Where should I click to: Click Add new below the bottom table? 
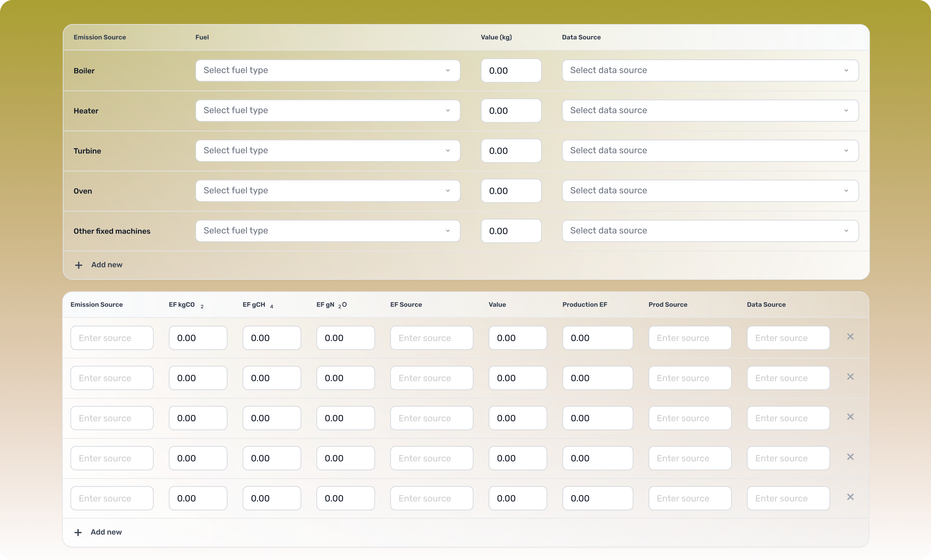tap(106, 532)
